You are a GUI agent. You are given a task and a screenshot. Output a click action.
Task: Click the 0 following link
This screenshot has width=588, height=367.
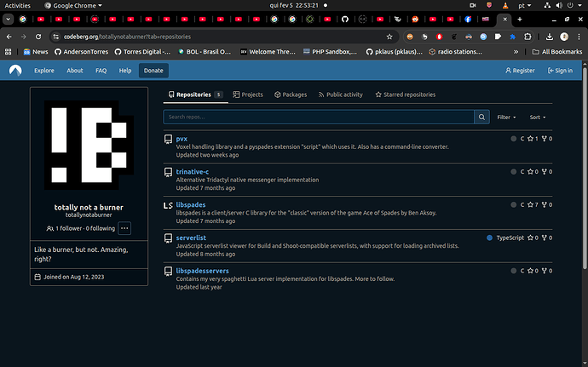click(100, 228)
